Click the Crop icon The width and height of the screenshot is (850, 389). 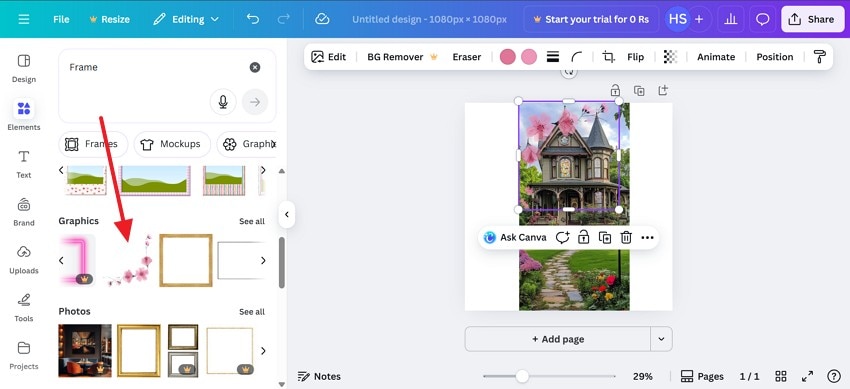[x=609, y=57]
